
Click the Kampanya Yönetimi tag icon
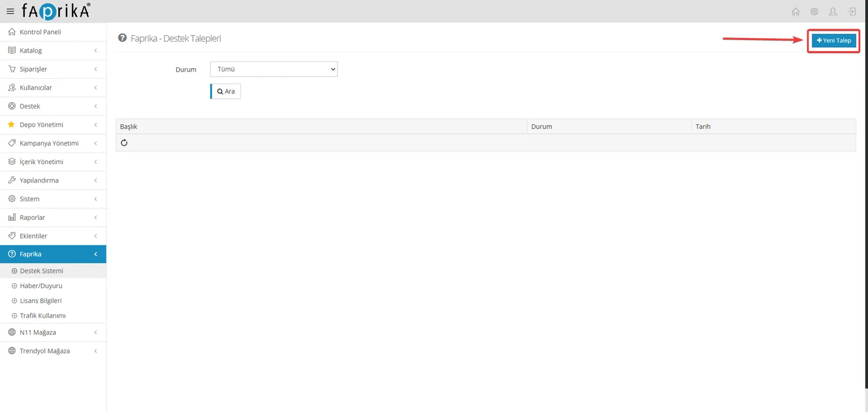click(x=12, y=143)
